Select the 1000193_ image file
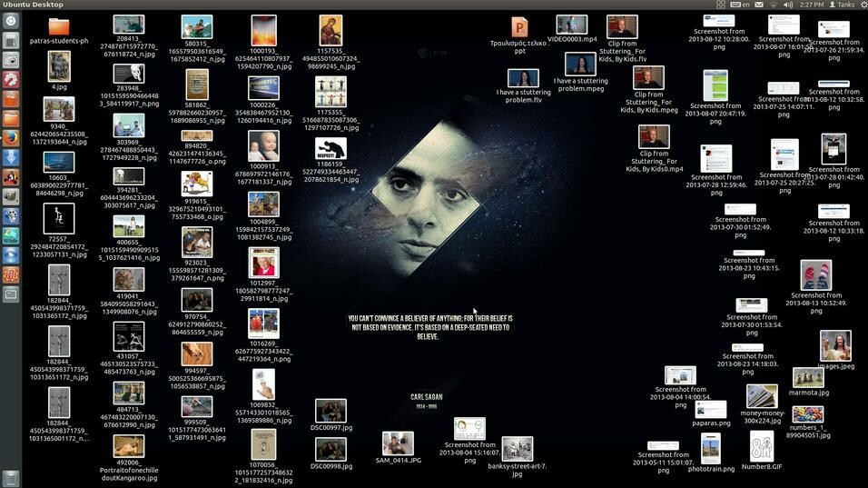 point(263,43)
